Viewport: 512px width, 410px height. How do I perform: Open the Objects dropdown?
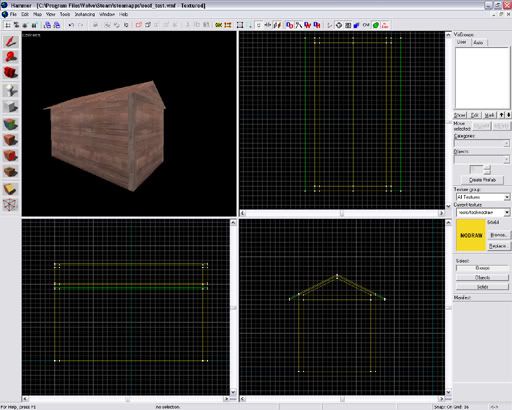pos(506,160)
